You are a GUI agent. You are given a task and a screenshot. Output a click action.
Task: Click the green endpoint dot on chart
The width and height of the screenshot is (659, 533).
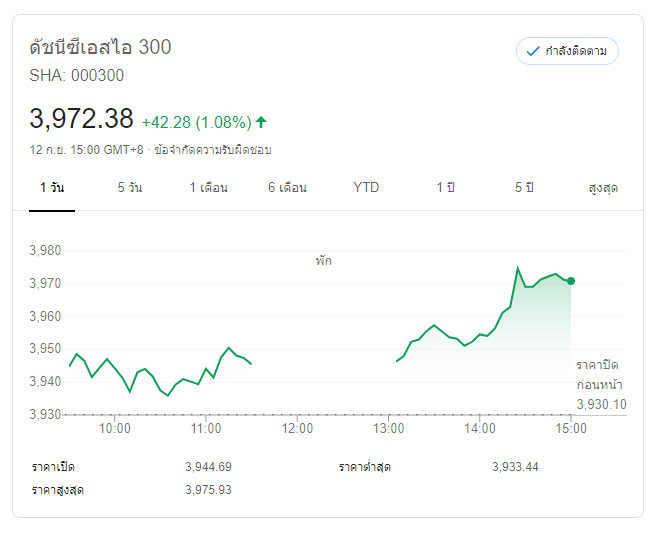(x=570, y=281)
